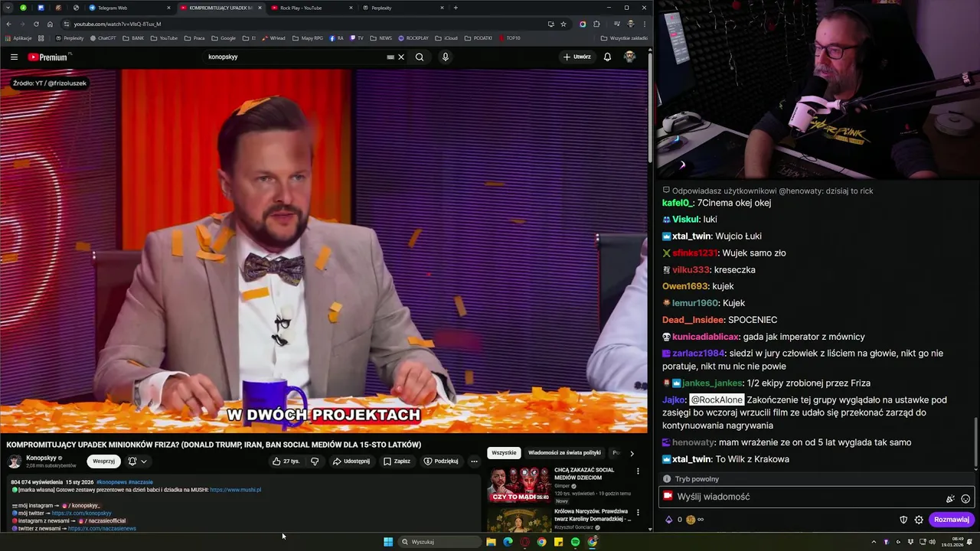
Task: Like the video (27 tys.)
Action: 286,461
